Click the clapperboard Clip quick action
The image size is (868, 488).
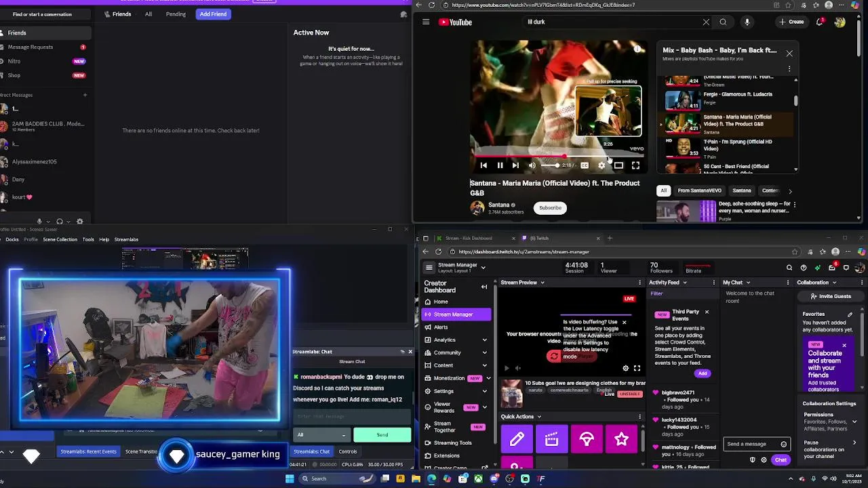[551, 439]
